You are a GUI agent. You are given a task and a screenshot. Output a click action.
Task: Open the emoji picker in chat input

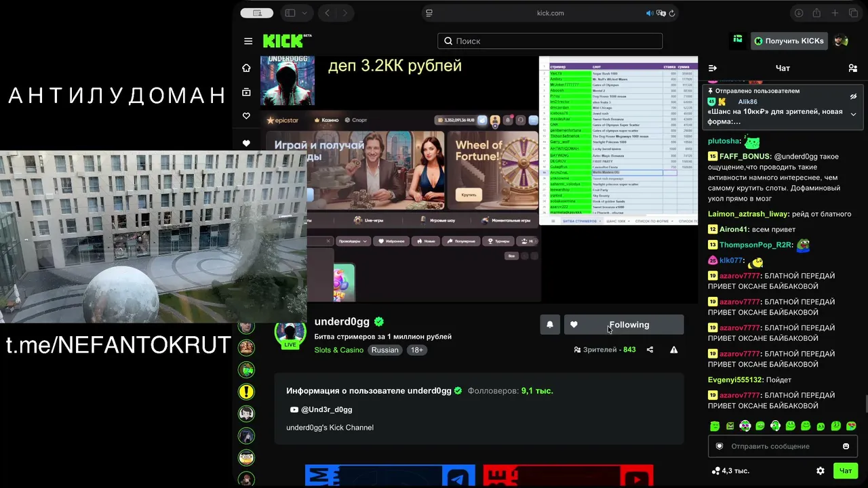click(846, 446)
